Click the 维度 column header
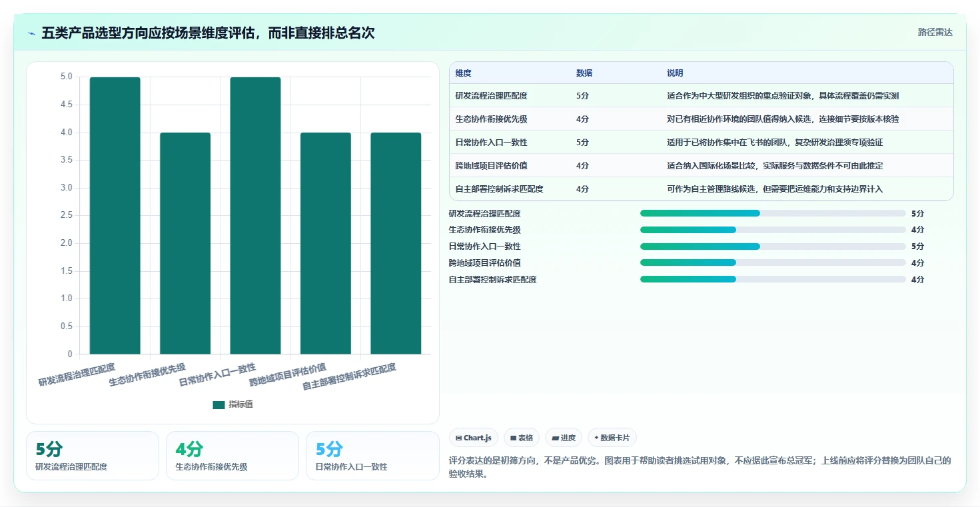 [x=463, y=73]
